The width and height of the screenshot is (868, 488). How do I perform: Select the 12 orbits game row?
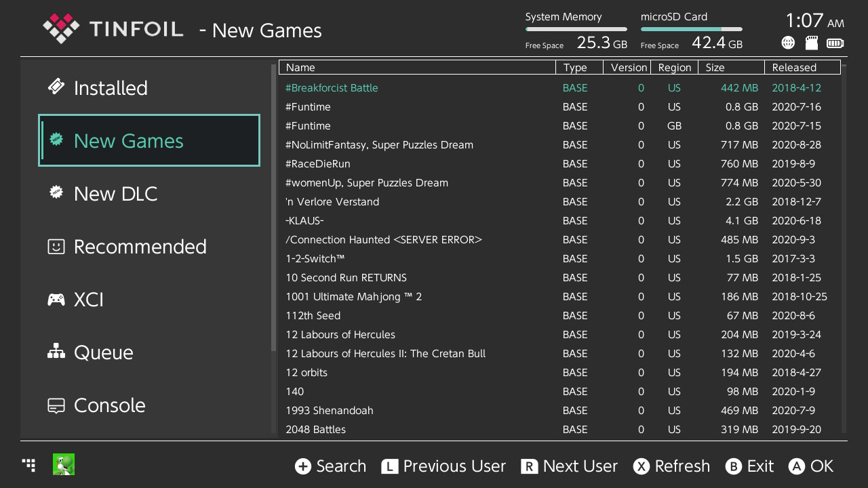tap(560, 372)
